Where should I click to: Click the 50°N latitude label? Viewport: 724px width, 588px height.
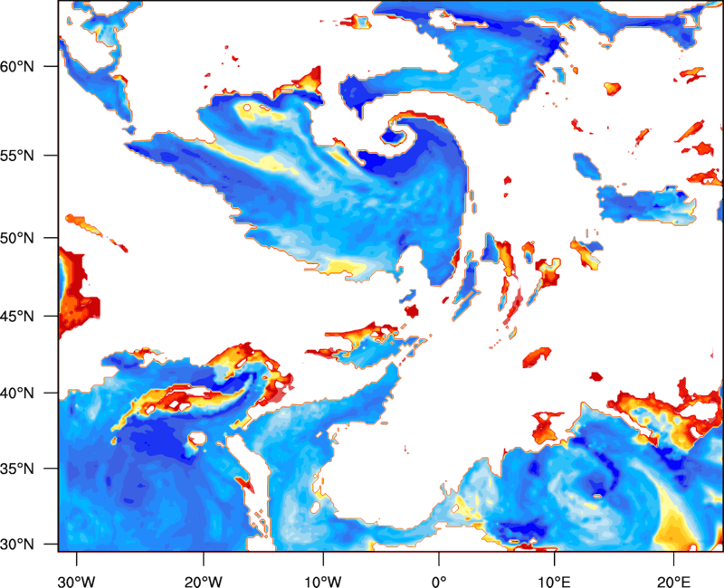(x=17, y=238)
